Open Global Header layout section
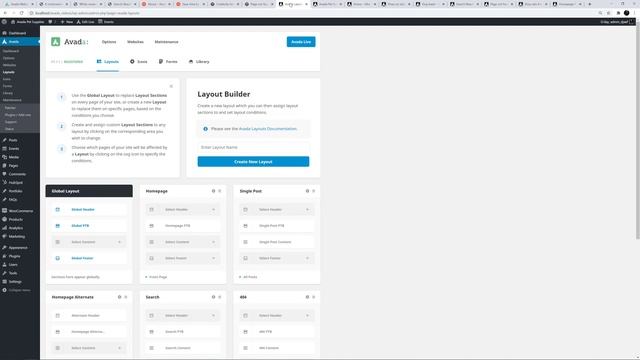This screenshot has height=360, width=640. 89,209
